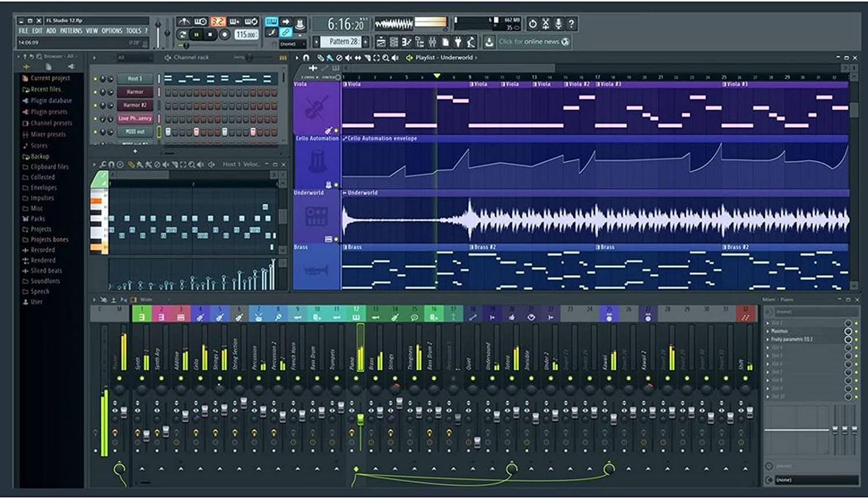The height and width of the screenshot is (499, 868).
Task: Click the microphone recording icon near the help button
Action: click(557, 23)
